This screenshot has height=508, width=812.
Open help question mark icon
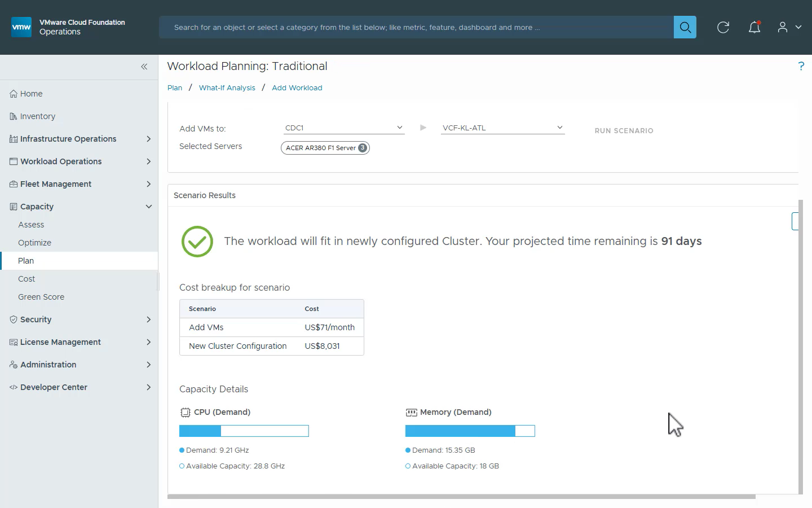click(801, 66)
